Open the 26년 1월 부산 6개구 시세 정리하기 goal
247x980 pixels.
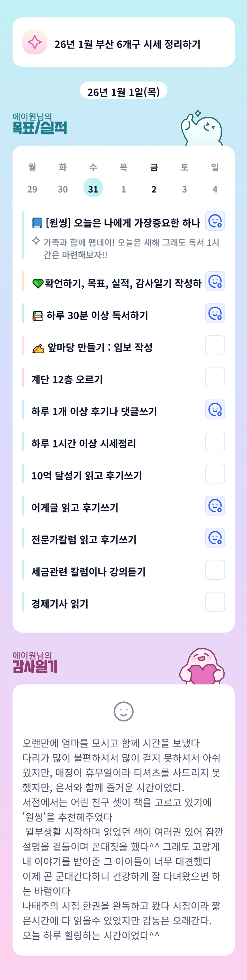(x=127, y=44)
